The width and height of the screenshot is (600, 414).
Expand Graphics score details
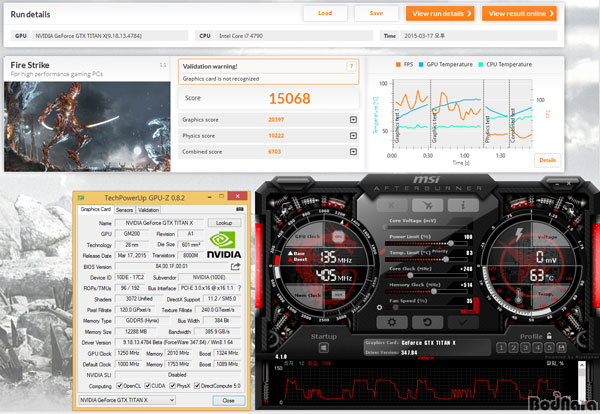[354, 120]
